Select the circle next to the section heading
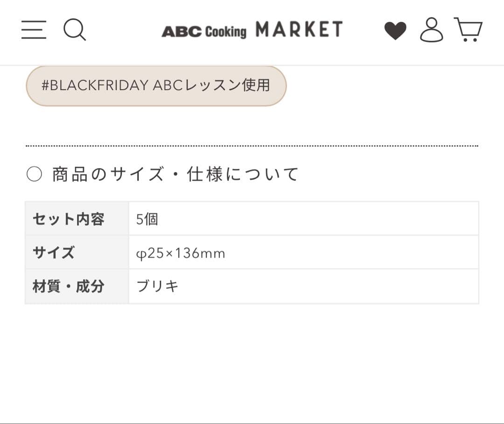This screenshot has height=424, width=504. click(x=35, y=173)
